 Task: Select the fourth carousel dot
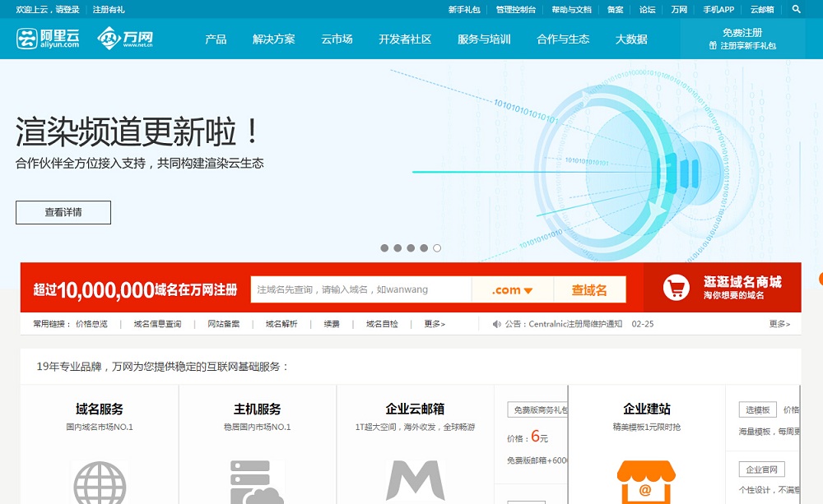[x=424, y=248]
